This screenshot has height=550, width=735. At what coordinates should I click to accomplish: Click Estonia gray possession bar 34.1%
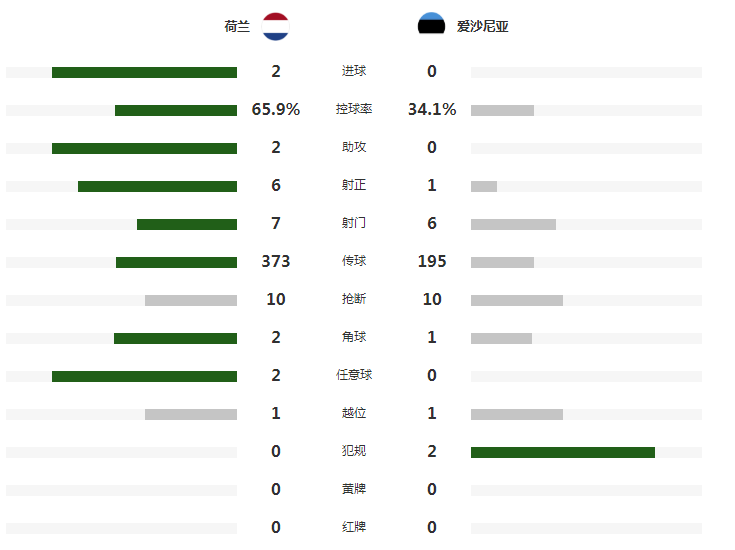(502, 110)
